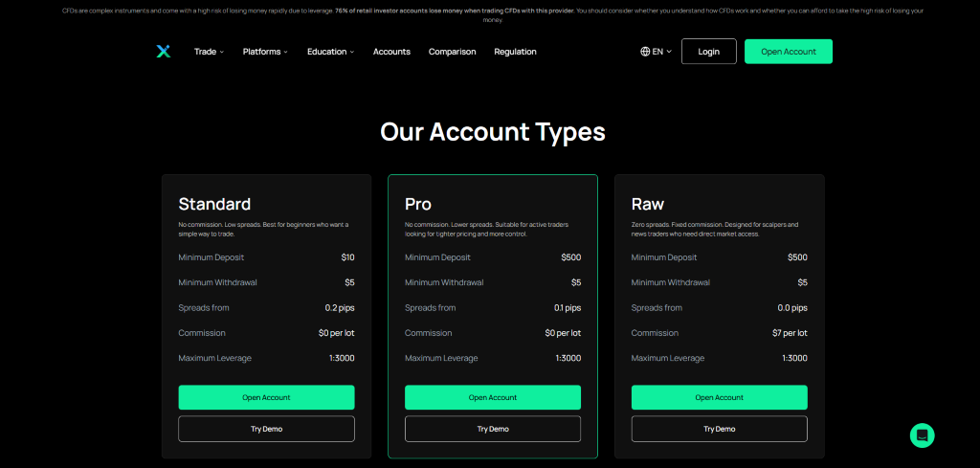Go to the Accounts menu item
Screen dimensions: 980x468
[391, 52]
